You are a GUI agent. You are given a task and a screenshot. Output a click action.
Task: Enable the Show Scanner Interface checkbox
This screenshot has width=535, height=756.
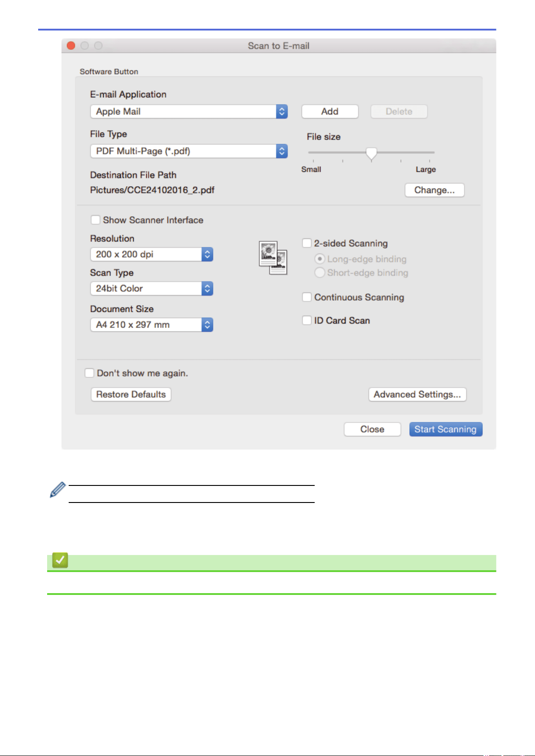95,220
